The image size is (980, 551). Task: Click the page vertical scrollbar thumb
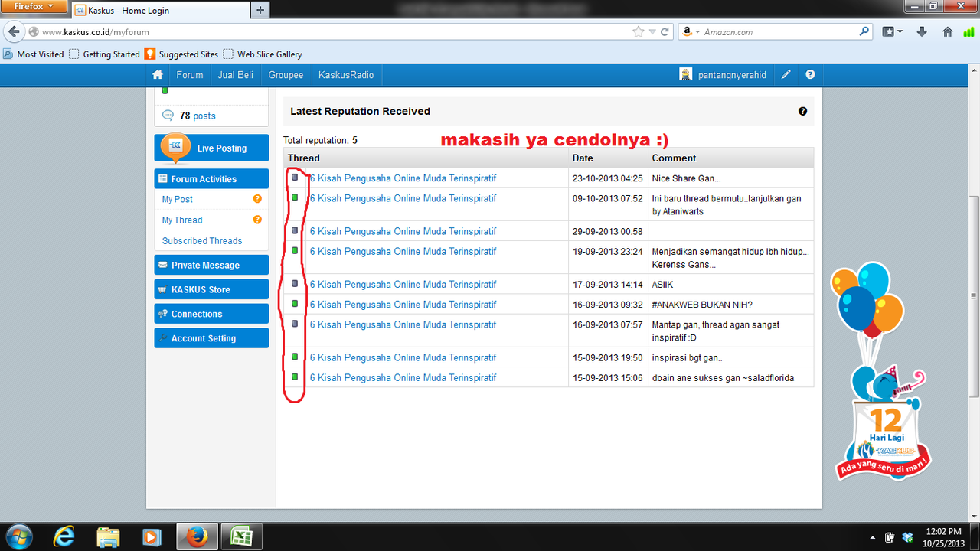(973, 297)
